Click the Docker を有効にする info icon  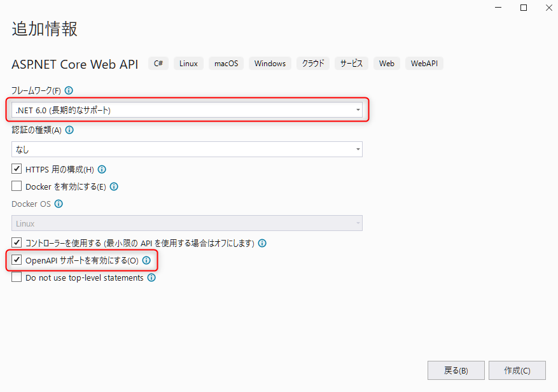point(113,186)
